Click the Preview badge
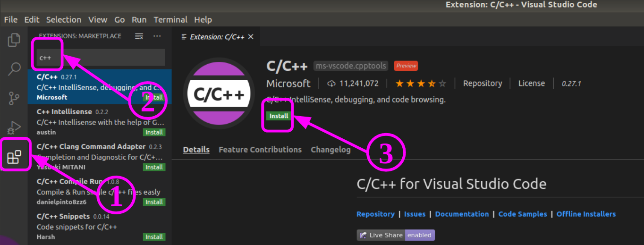The height and width of the screenshot is (245, 644). [406, 66]
